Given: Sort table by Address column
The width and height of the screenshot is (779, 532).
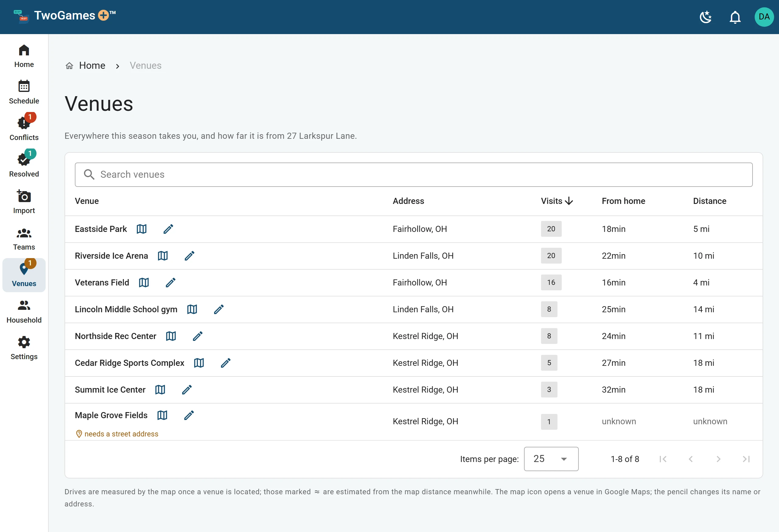Looking at the screenshot, I should 408,201.
